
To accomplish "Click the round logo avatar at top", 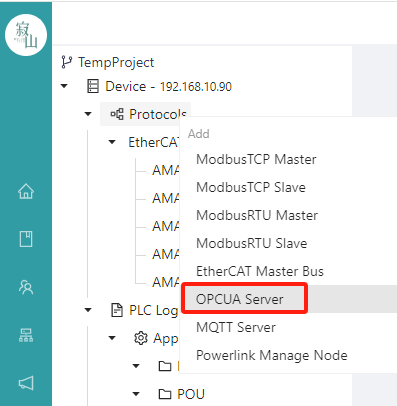I will pyautogui.click(x=26, y=35).
